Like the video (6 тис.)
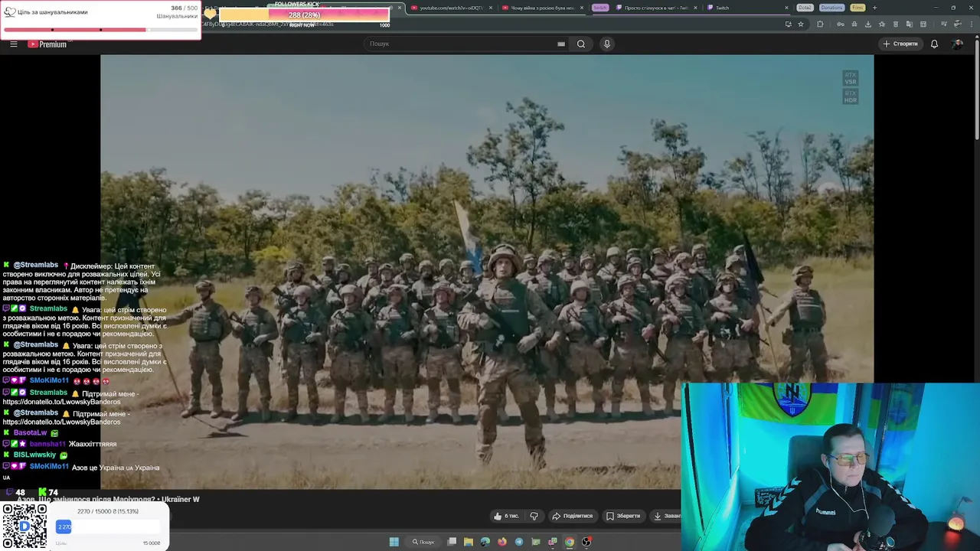The image size is (980, 551). point(506,516)
